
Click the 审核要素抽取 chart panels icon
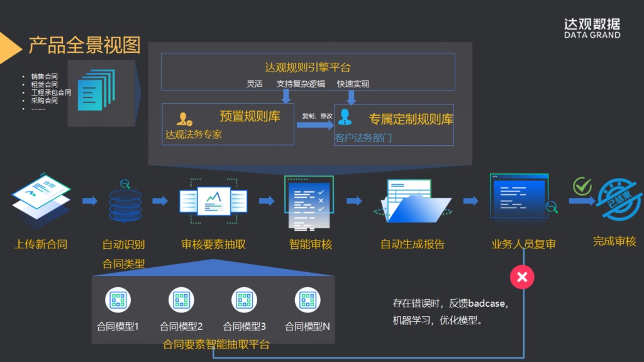[213, 200]
